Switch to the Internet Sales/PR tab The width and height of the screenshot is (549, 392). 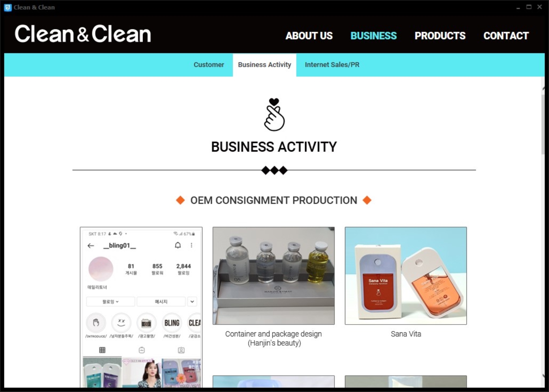tap(332, 65)
